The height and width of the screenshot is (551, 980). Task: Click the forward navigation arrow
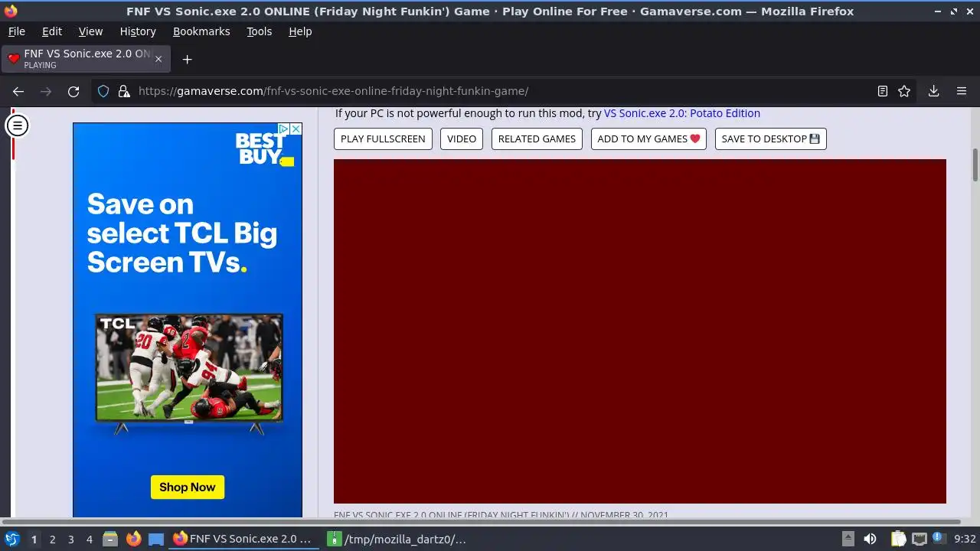coord(46,91)
